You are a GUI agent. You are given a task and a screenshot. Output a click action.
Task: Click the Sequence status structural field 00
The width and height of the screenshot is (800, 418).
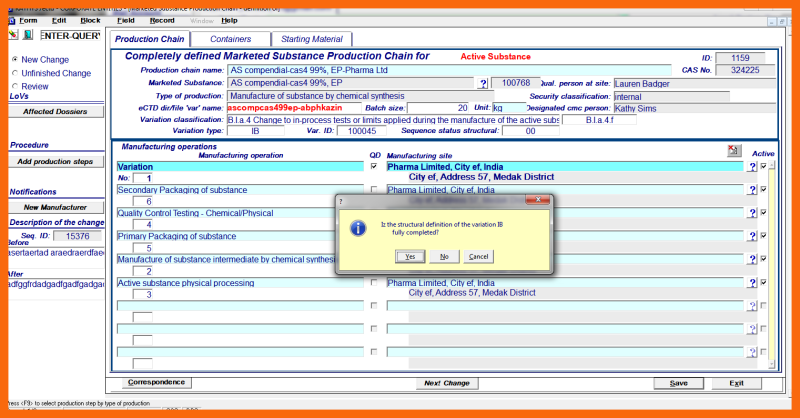(531, 131)
